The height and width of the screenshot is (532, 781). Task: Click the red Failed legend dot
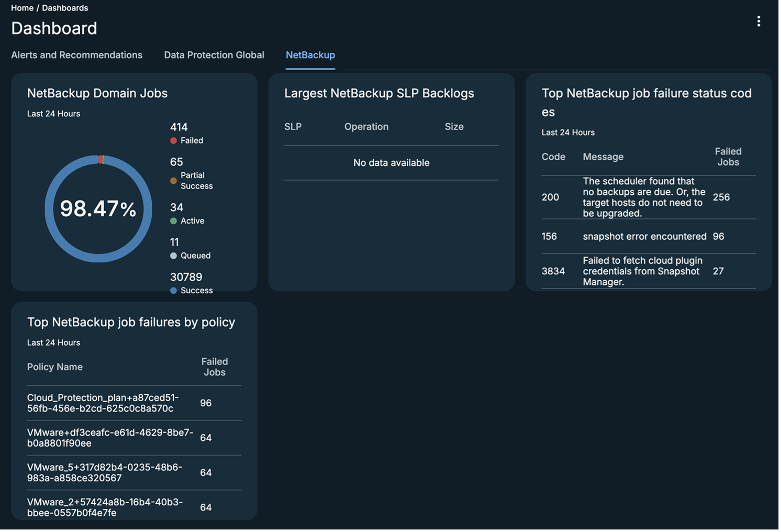(173, 141)
